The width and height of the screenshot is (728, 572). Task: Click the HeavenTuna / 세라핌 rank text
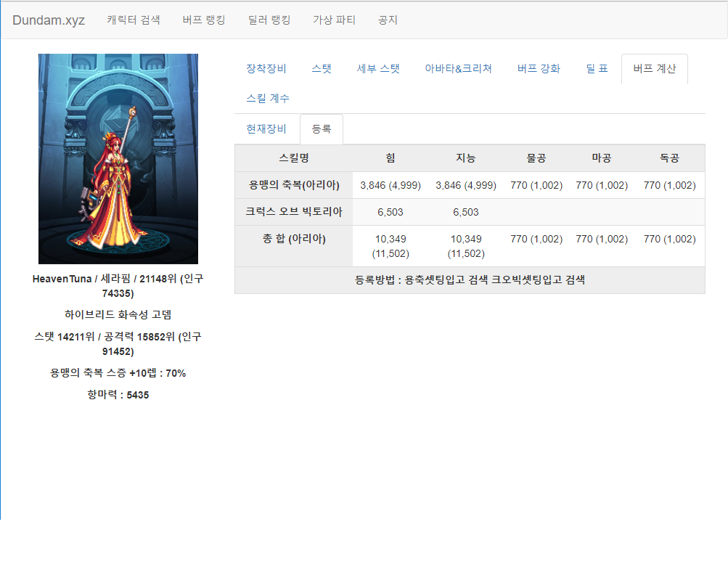coord(118,286)
